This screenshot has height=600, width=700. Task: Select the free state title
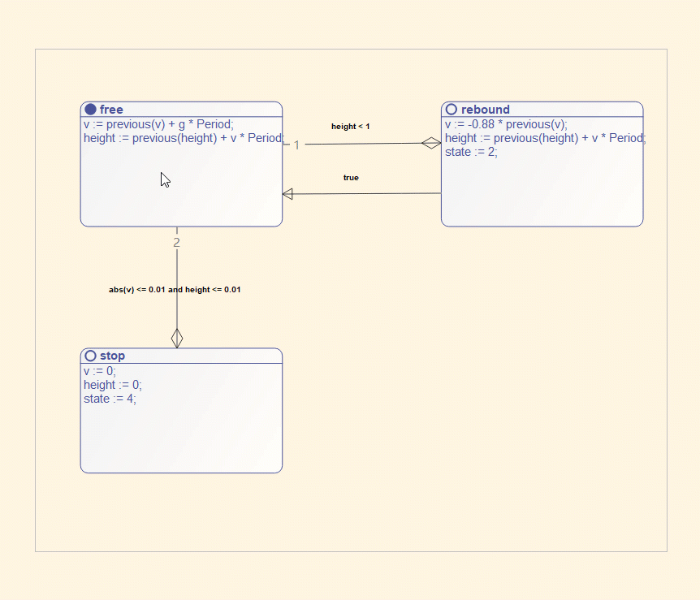[111, 110]
